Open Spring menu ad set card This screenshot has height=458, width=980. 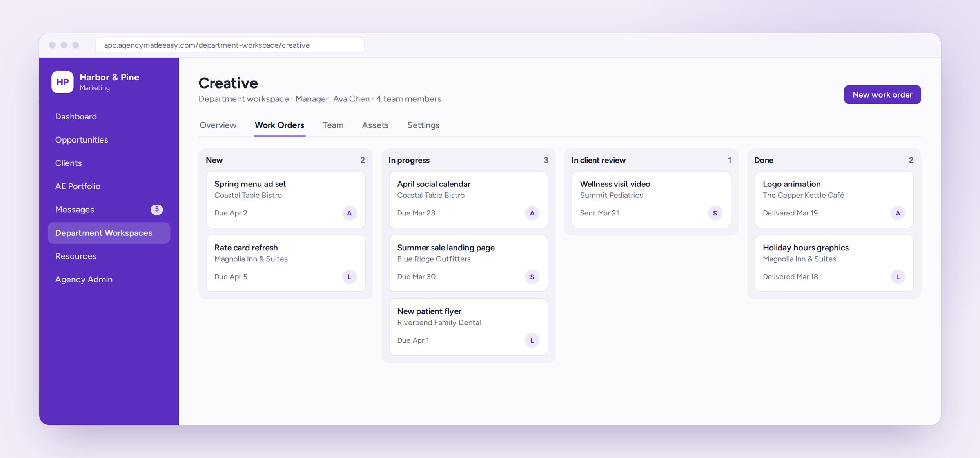pos(285,199)
